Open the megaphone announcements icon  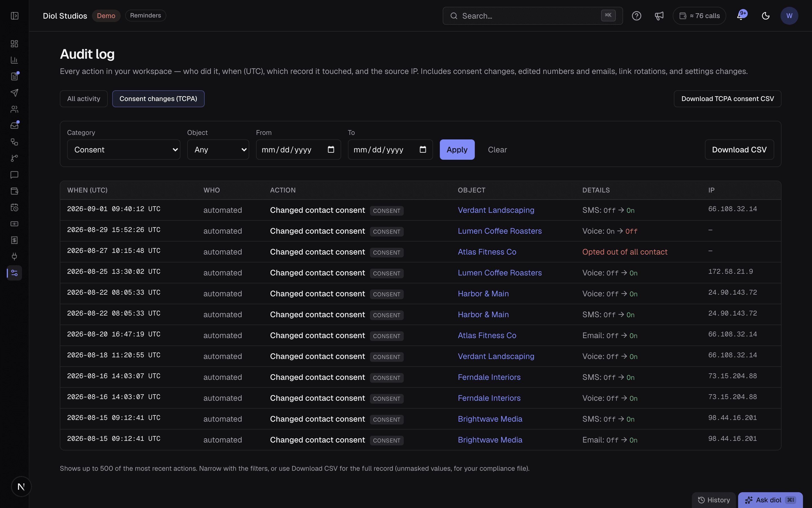point(659,16)
